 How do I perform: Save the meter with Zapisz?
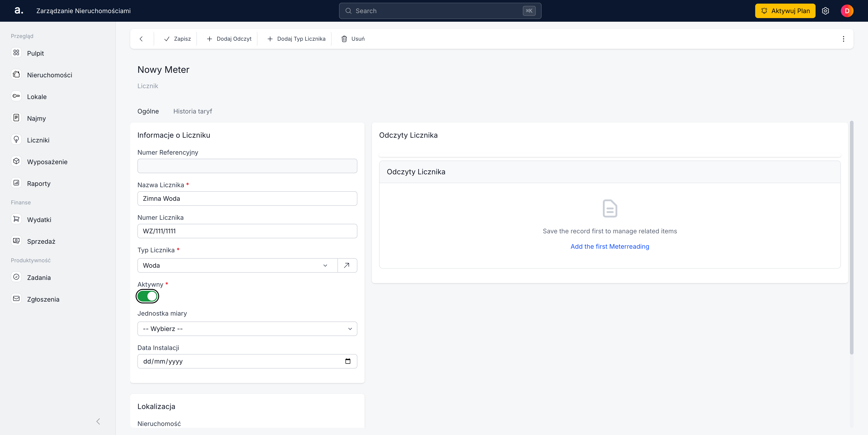(177, 39)
